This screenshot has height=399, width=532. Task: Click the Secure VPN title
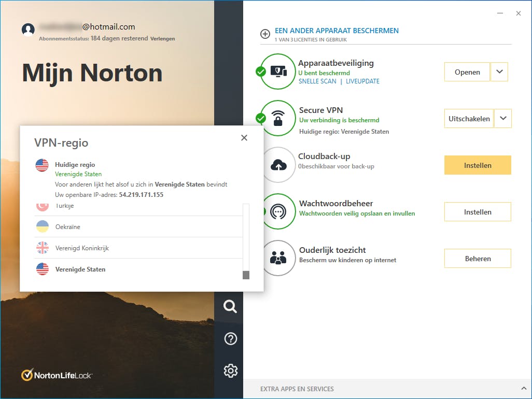click(320, 110)
